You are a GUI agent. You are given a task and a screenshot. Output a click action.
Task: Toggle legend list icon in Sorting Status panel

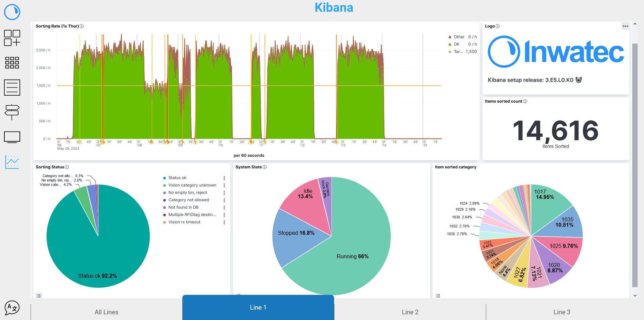click(x=39, y=296)
